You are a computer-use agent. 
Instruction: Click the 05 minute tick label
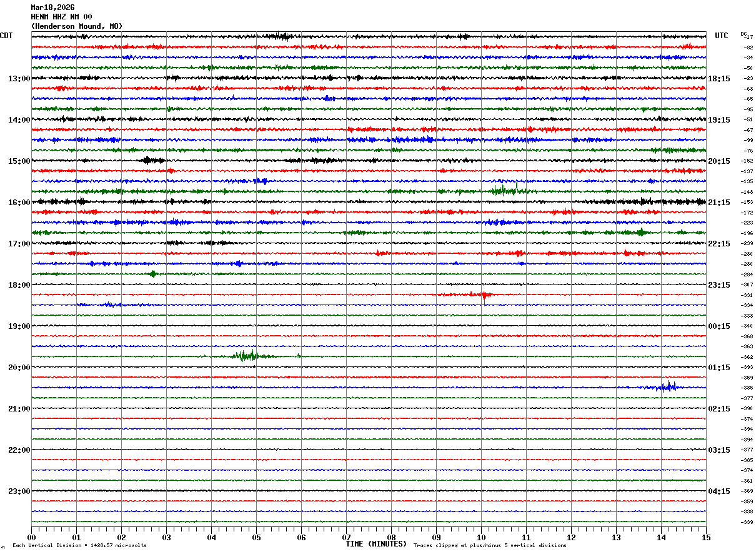[x=256, y=538]
